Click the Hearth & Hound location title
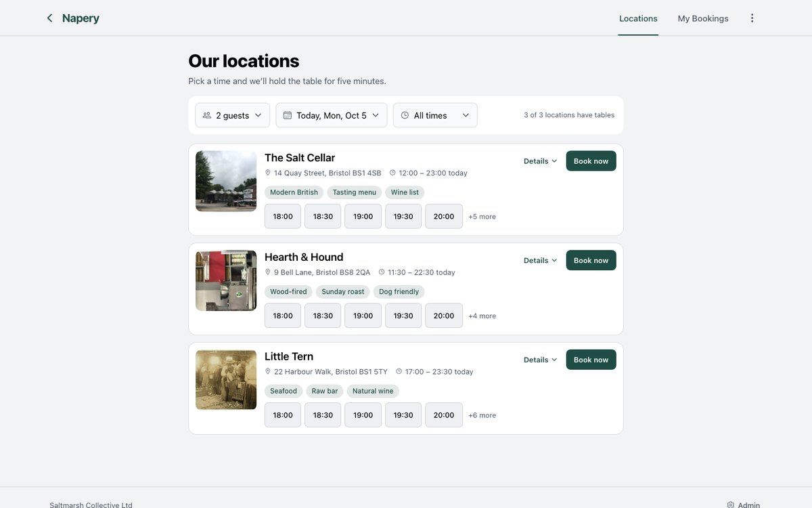Image resolution: width=812 pixels, height=508 pixels. [x=304, y=257]
